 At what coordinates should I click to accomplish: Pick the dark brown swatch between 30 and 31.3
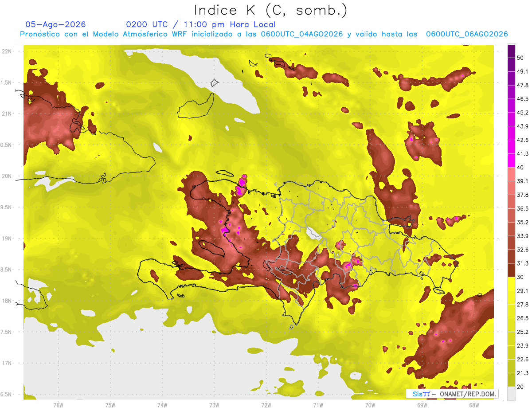(511, 270)
